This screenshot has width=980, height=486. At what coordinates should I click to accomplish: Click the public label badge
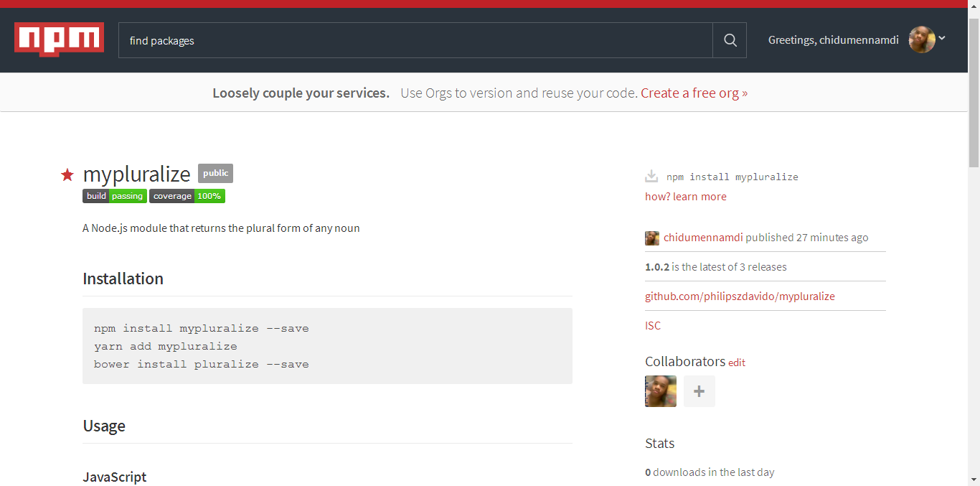click(215, 173)
